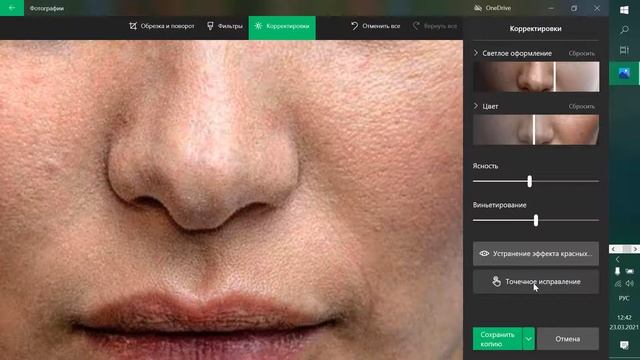Click the taskbar scrollbar left arrow

613,249
